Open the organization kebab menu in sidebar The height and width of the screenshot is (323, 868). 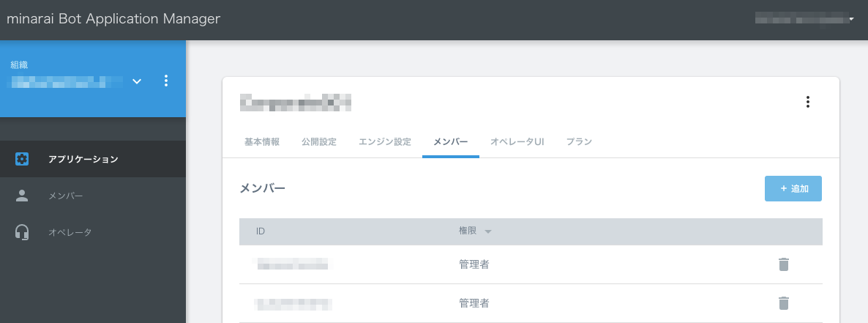(x=166, y=81)
